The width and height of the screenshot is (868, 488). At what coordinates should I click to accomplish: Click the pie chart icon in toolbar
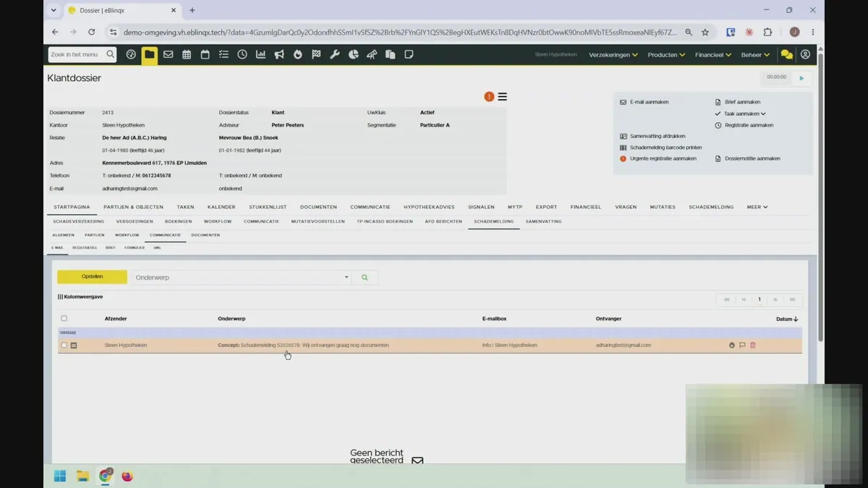point(354,54)
